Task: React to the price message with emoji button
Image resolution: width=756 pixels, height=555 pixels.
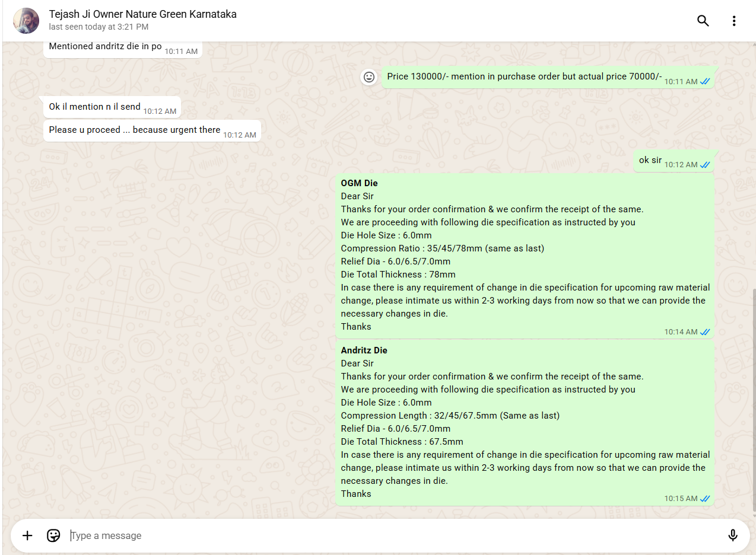Action: click(x=369, y=77)
